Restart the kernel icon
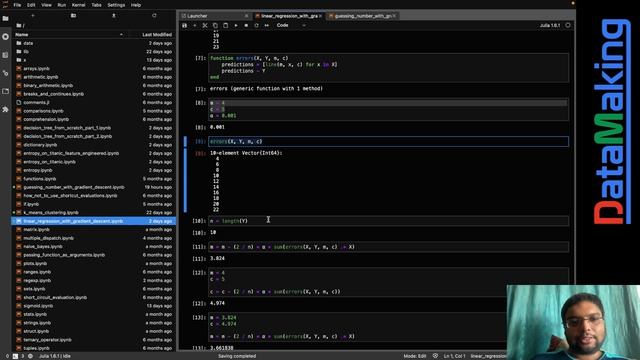This screenshot has height=360, width=640. (x=256, y=25)
